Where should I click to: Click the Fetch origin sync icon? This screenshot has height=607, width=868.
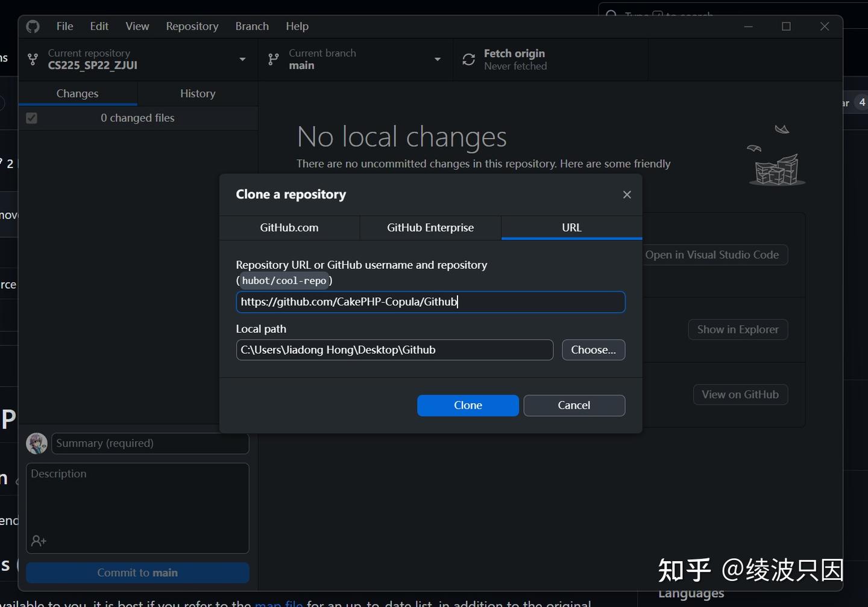click(x=469, y=59)
